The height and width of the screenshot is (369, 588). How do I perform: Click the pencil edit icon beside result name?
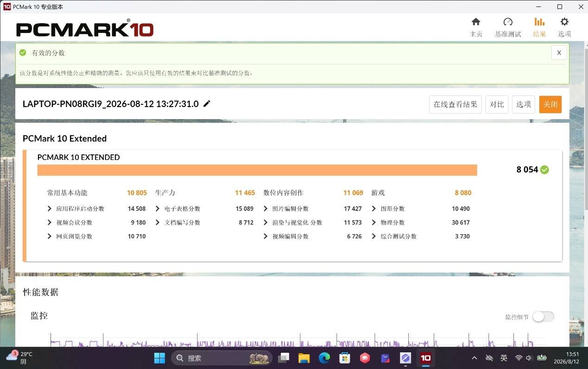(x=207, y=104)
